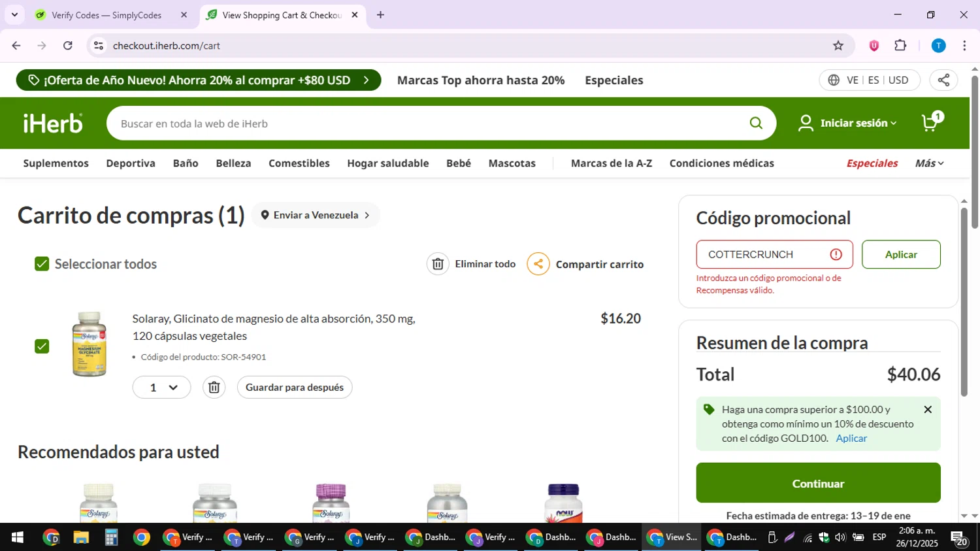Open Calculator from the taskbar

coord(111,537)
